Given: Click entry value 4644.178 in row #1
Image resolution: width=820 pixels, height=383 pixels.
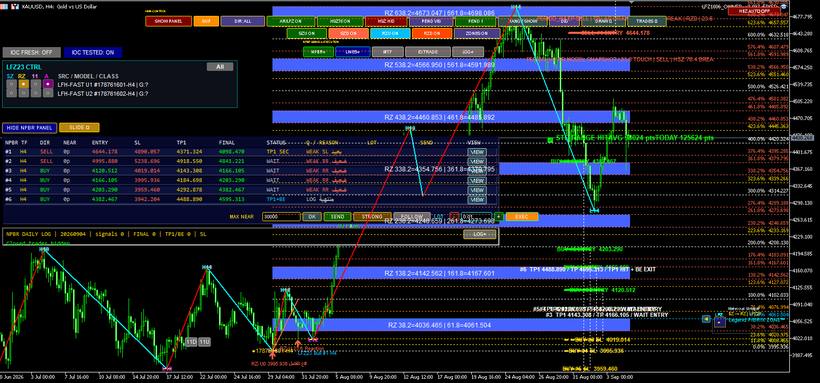Looking at the screenshot, I should pyautogui.click(x=104, y=152).
